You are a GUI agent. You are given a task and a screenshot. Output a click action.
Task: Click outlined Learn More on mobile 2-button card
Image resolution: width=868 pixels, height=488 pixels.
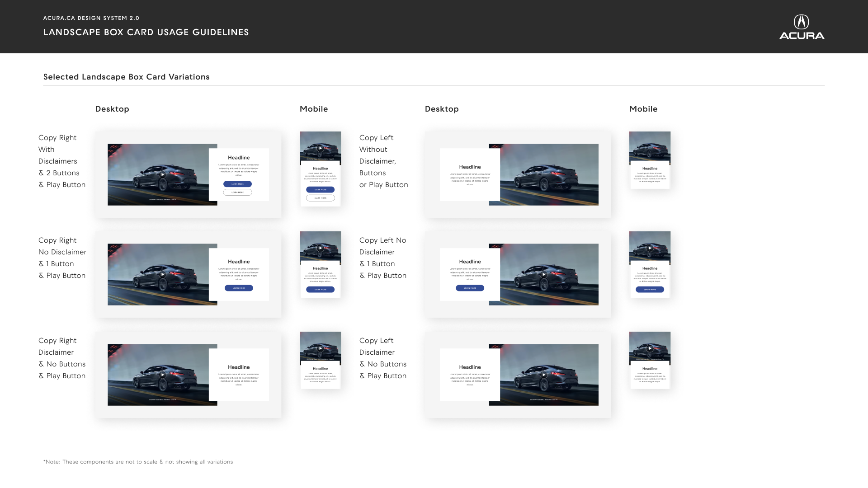click(x=320, y=198)
